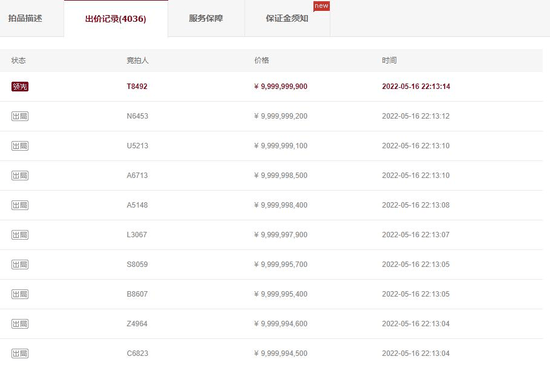Viewport: 550px width, 365px height.
Task: Click the 出局 badge beside C6823
Action: tap(20, 353)
